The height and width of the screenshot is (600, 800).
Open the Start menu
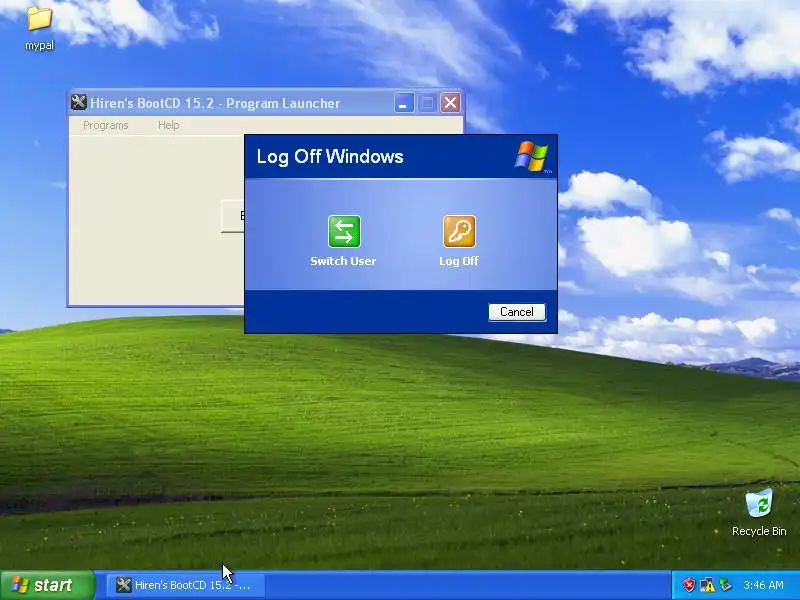(x=47, y=585)
